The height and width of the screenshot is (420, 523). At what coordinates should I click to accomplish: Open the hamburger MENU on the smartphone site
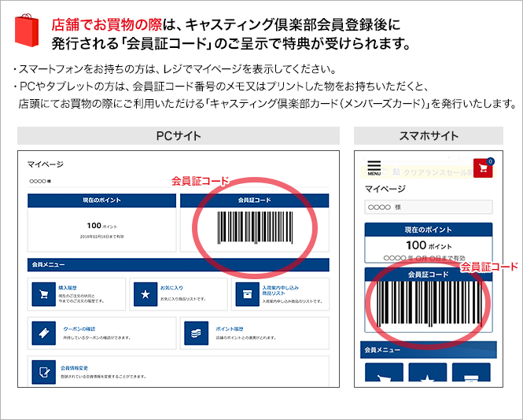(374, 168)
